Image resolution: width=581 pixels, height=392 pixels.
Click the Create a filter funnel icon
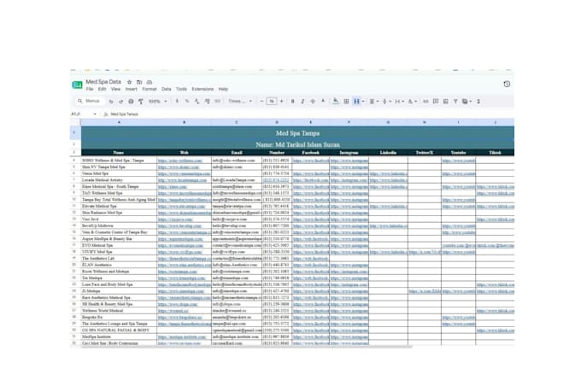point(455,101)
